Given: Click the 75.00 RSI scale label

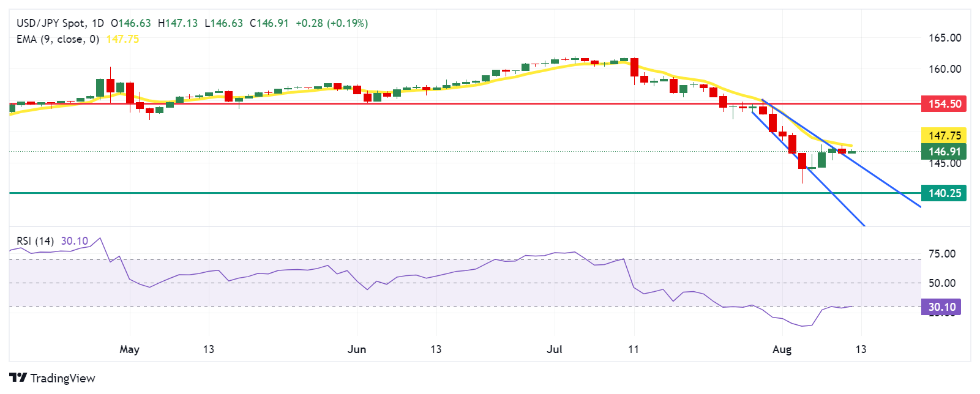Looking at the screenshot, I should pyautogui.click(x=941, y=254).
